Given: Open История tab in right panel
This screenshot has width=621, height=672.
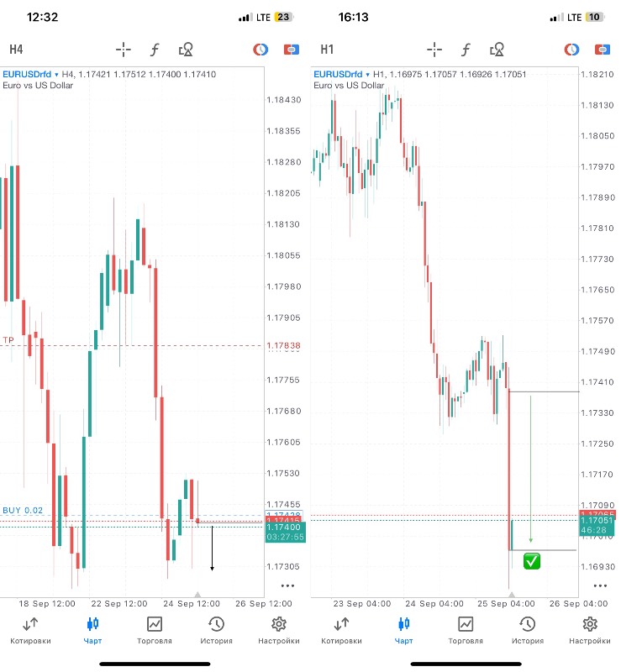Looking at the screenshot, I should coord(527,630).
